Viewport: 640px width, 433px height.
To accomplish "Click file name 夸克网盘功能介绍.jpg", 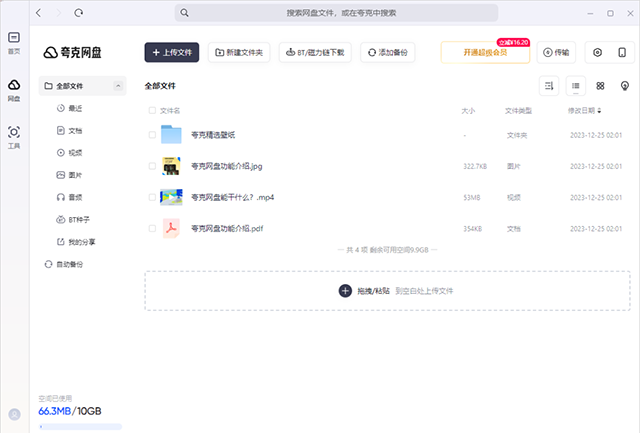I will [x=227, y=166].
